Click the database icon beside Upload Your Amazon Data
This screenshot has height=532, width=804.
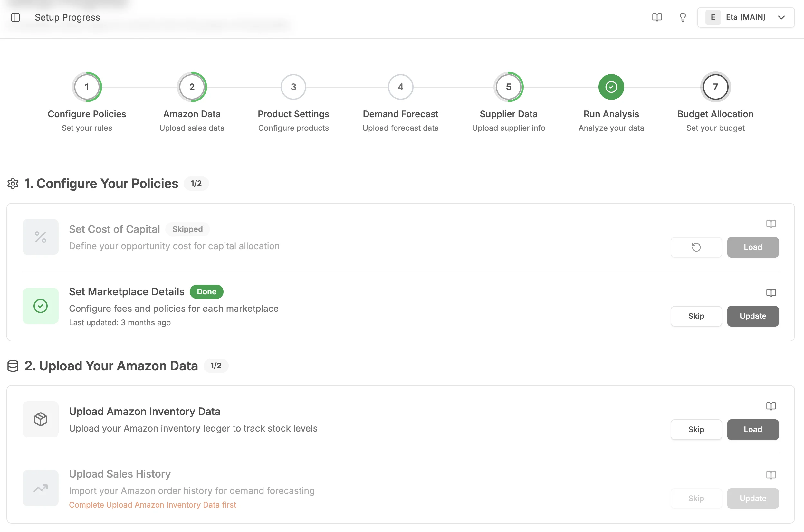(x=13, y=366)
